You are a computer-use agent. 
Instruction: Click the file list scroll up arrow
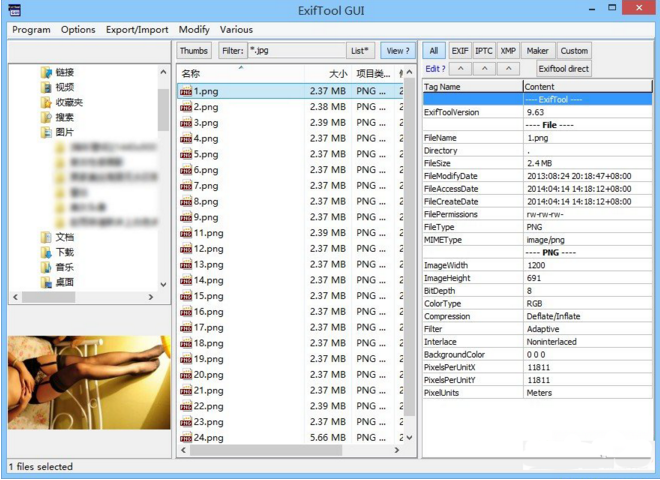409,72
